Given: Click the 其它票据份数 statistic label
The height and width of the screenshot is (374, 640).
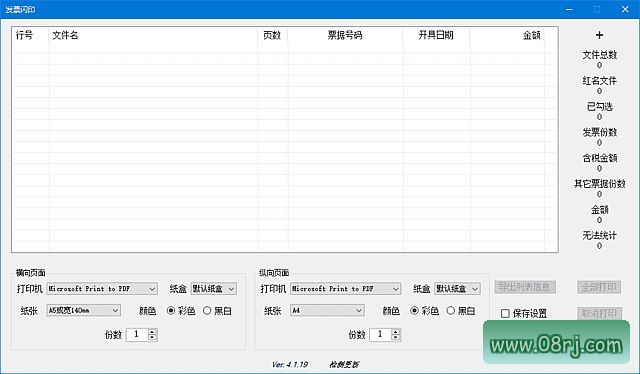Looking at the screenshot, I should pyautogui.click(x=600, y=184).
